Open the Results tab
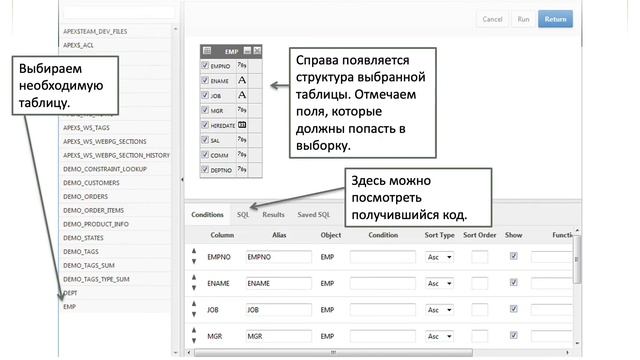Screen dimensions: 640x360 tap(273, 215)
